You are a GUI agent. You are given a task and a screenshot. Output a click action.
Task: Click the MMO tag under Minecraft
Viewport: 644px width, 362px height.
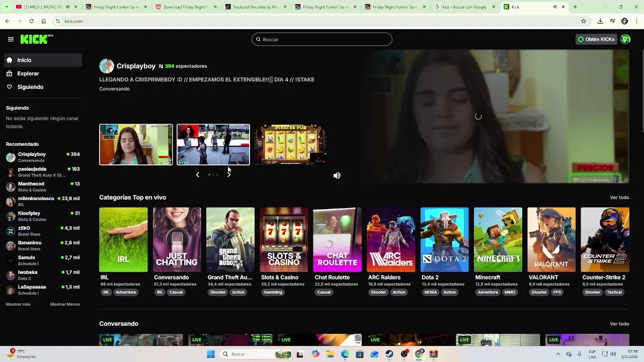tap(510, 292)
